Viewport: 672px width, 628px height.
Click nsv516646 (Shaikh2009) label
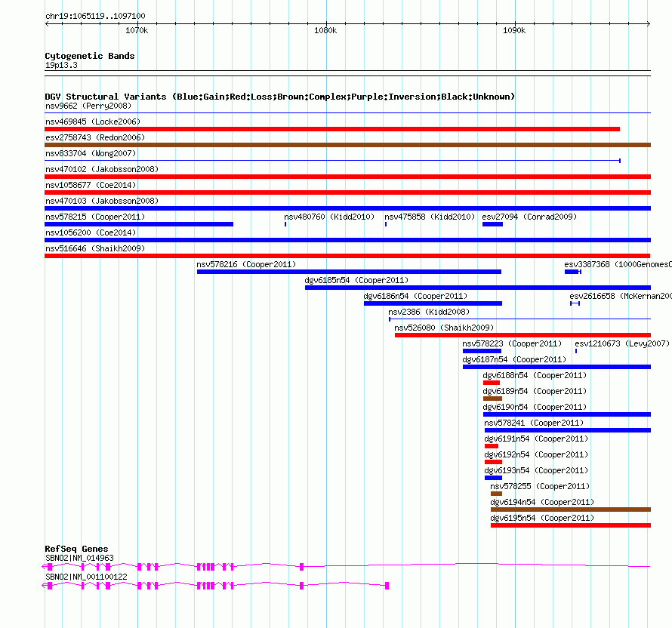[95, 248]
